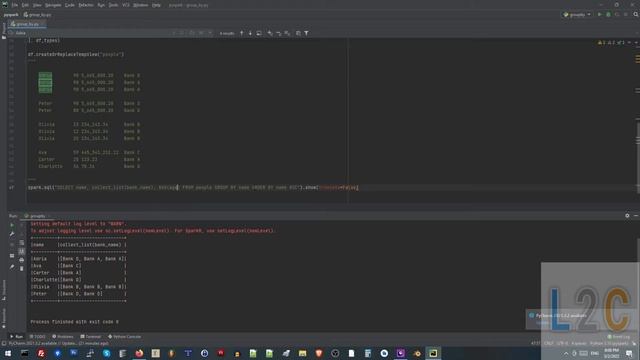Toggle scroll to end in Run console
This screenshot has height=360, width=640.
tap(22, 251)
